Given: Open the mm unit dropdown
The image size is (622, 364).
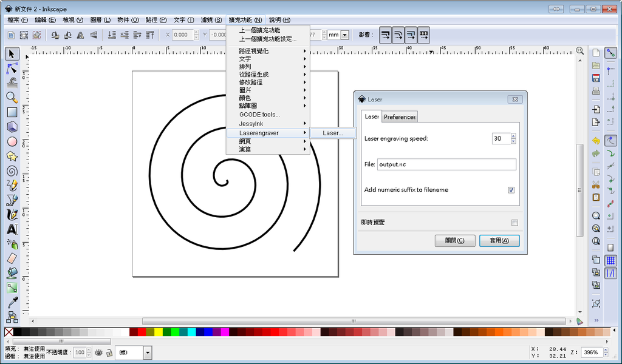Looking at the screenshot, I should (345, 35).
